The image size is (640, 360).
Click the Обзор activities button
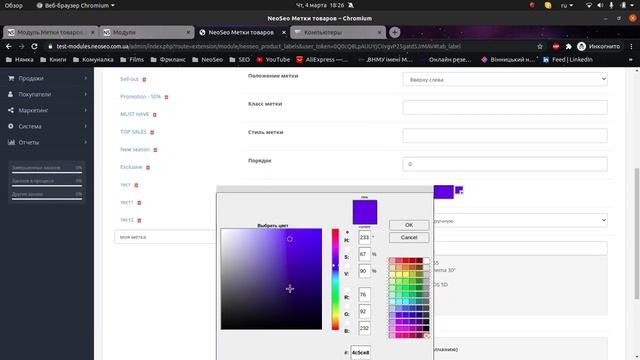[14, 5]
